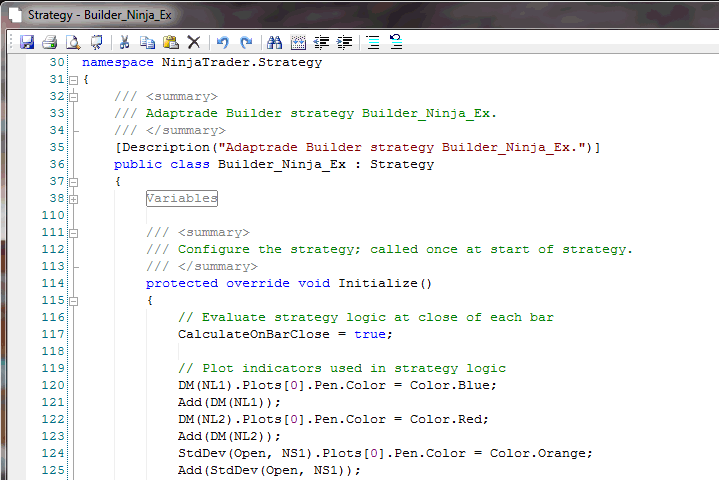Click the increase indent icon

click(344, 42)
